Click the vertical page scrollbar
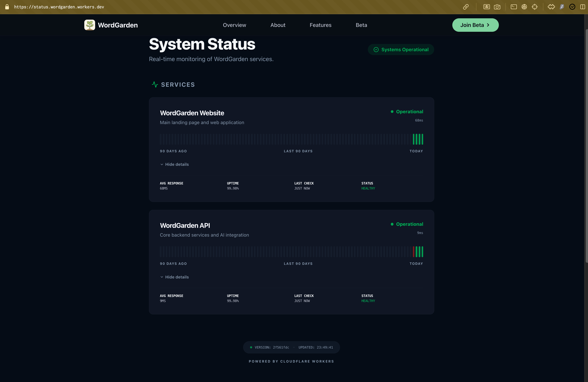Screen dimensions: 588x382 586,146
